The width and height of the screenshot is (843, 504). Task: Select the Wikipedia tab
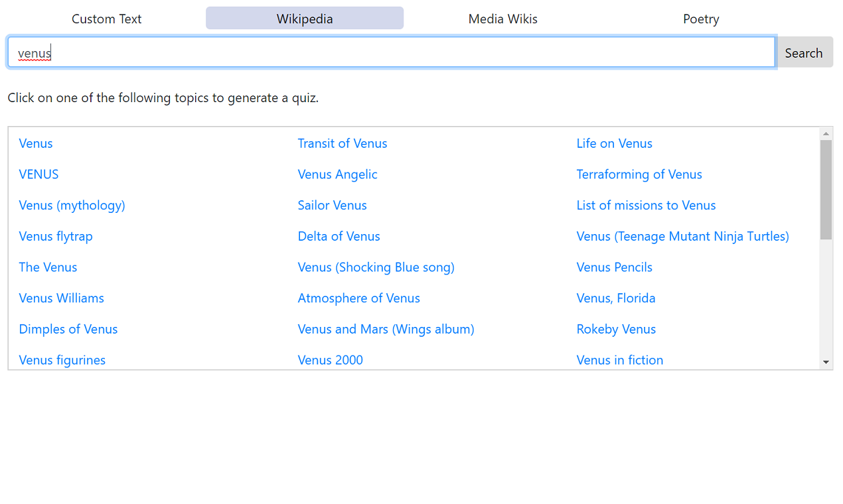click(304, 18)
